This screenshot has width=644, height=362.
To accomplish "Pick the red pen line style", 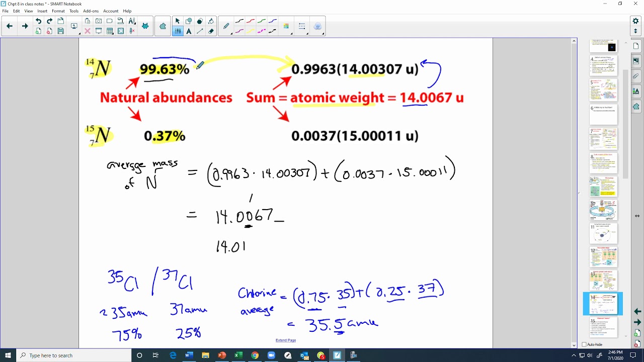I will 251,21.
